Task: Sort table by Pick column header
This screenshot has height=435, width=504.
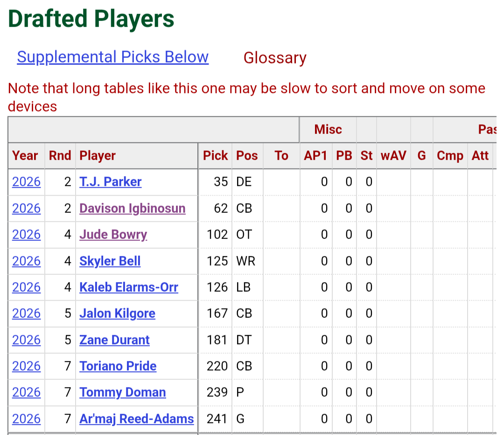Action: 215,155
